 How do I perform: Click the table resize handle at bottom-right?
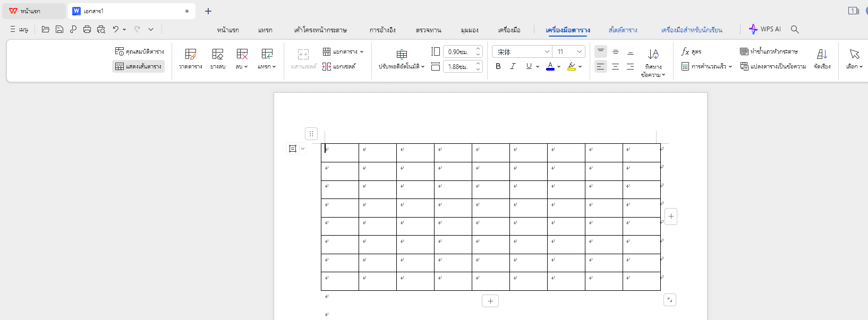point(670,300)
